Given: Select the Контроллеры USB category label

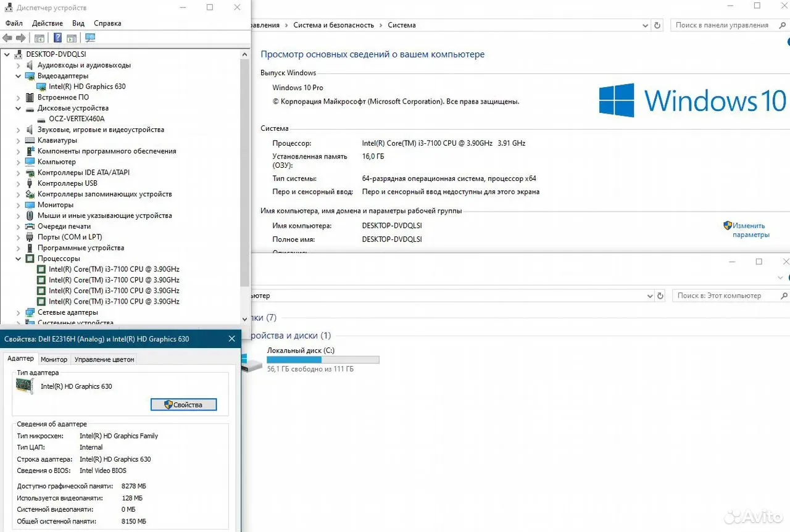Looking at the screenshot, I should (67, 183).
